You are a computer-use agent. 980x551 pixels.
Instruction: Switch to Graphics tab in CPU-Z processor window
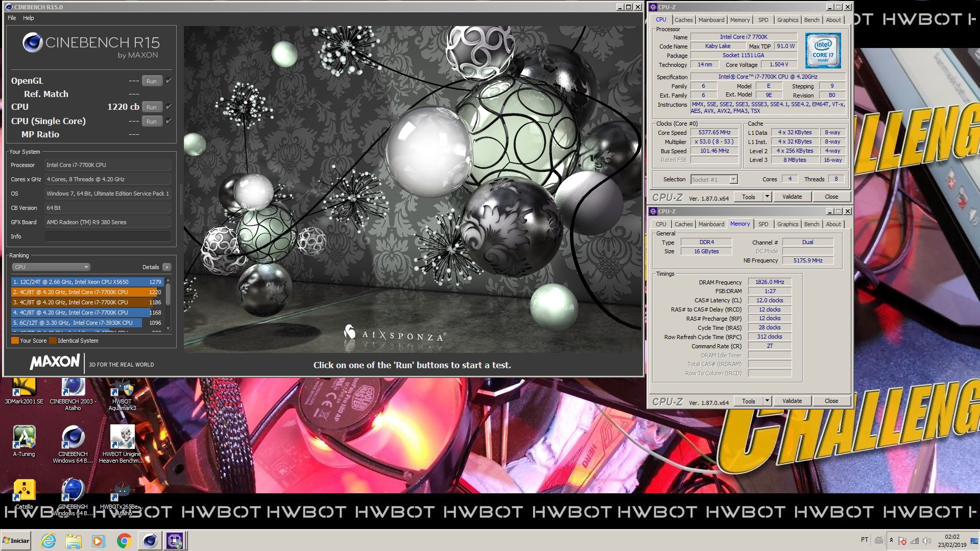tap(787, 20)
